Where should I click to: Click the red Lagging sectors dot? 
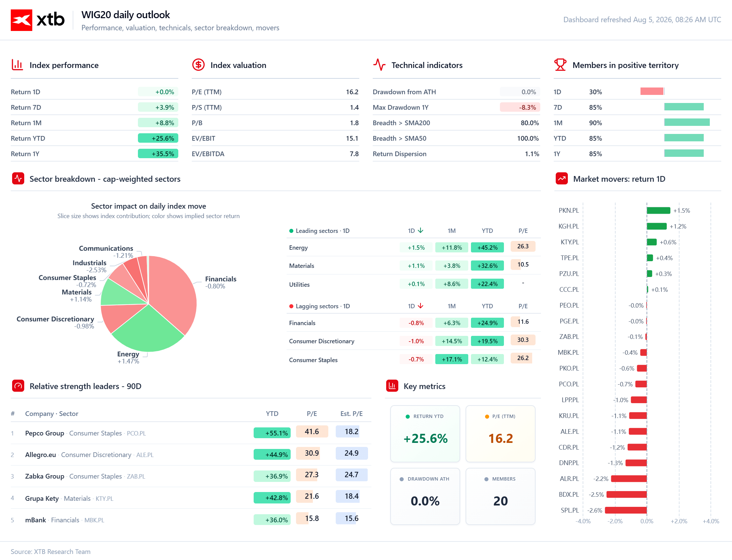click(x=291, y=306)
